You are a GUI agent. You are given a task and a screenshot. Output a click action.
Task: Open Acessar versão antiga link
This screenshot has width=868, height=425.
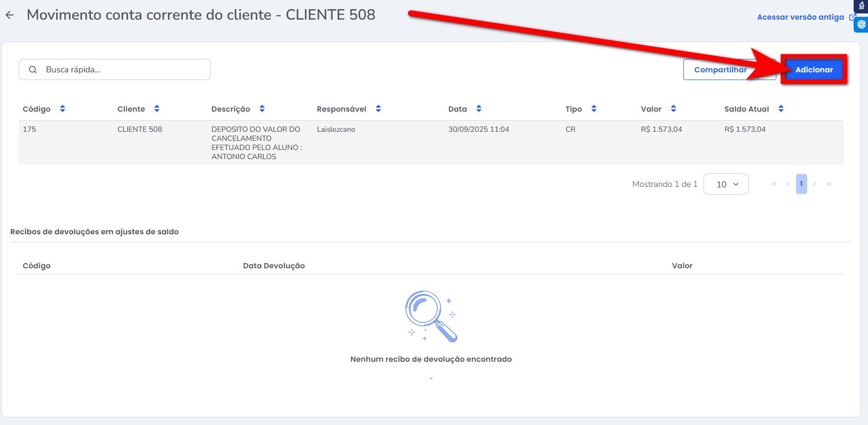(x=800, y=17)
